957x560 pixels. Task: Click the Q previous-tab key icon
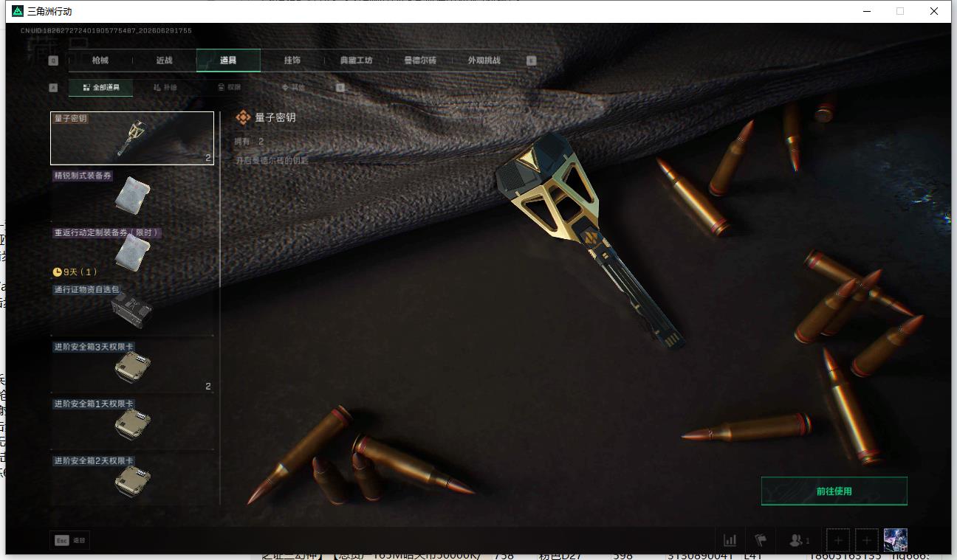pyautogui.click(x=53, y=61)
